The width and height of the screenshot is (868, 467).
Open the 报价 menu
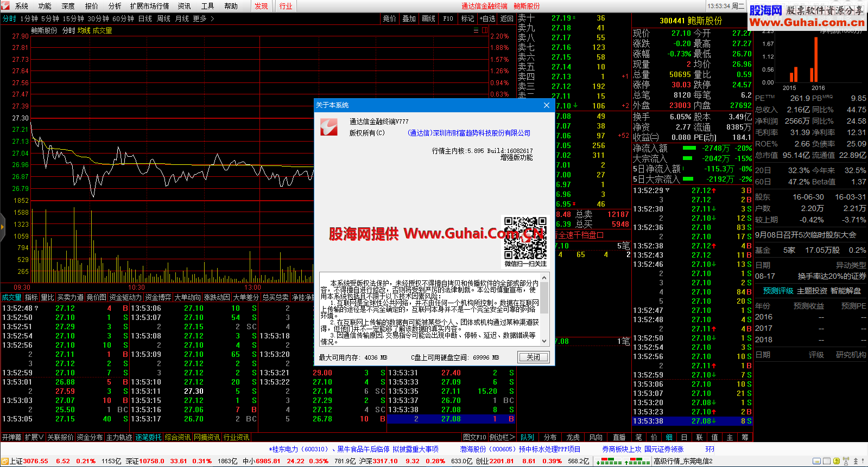tap(92, 6)
